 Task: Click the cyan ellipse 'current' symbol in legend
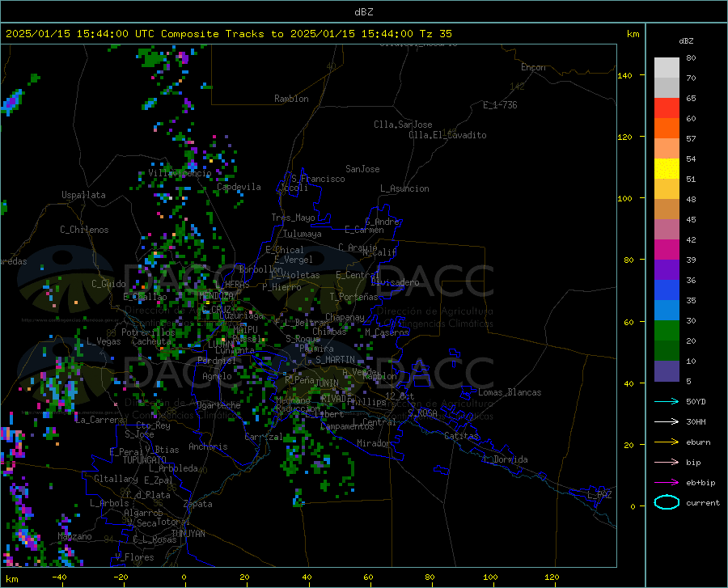point(667,502)
